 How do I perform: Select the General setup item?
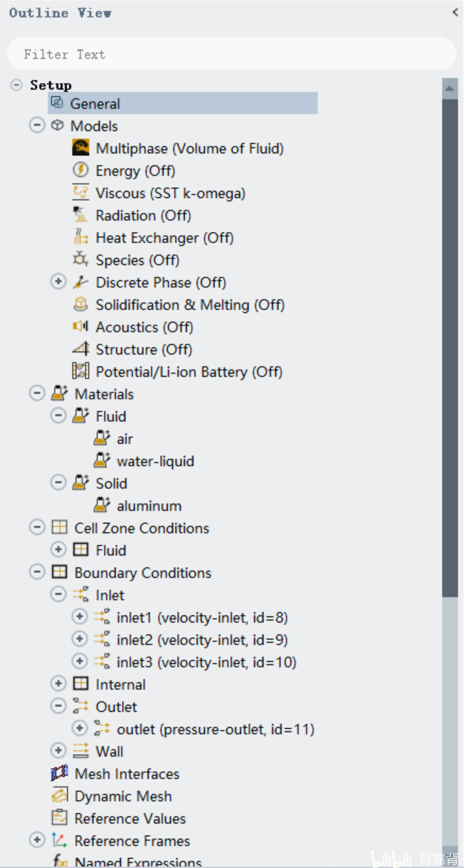point(95,104)
